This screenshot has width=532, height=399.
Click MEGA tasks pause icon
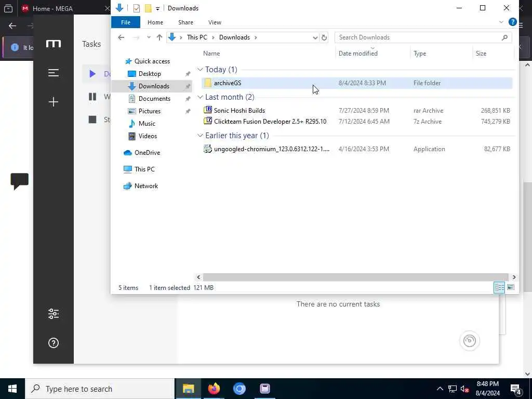pyautogui.click(x=92, y=97)
